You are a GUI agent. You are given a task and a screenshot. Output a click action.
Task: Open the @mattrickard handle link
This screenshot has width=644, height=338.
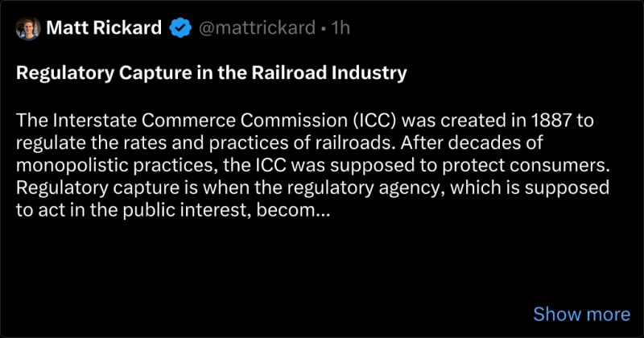tap(254, 30)
